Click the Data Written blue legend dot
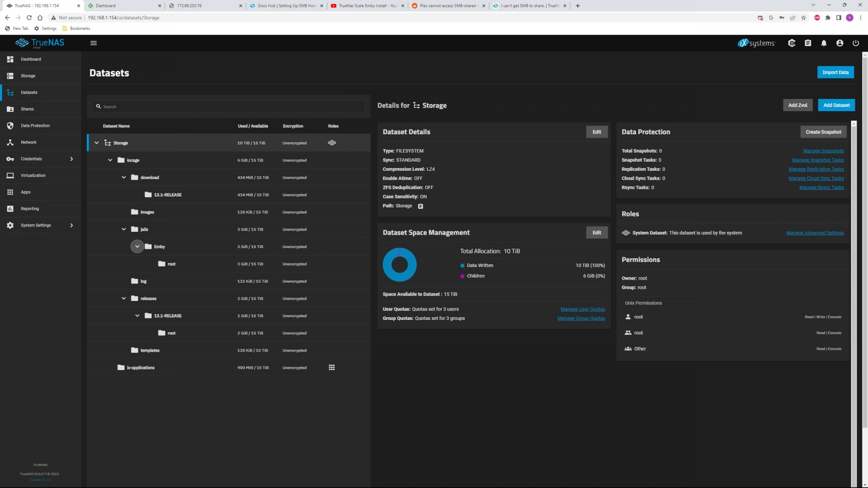 [x=462, y=266]
